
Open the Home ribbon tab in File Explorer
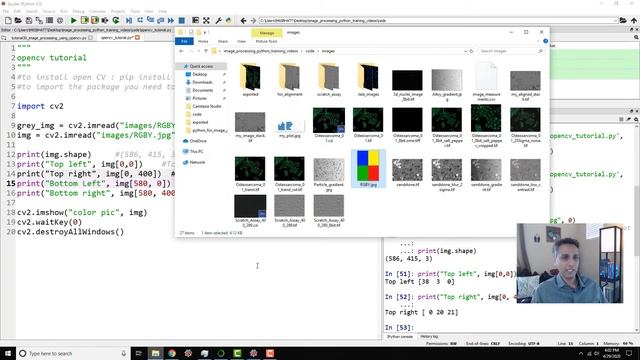[x=203, y=41]
